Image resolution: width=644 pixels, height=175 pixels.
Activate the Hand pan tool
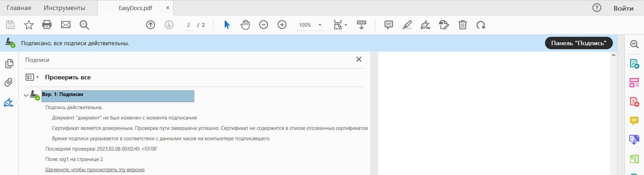(x=245, y=25)
